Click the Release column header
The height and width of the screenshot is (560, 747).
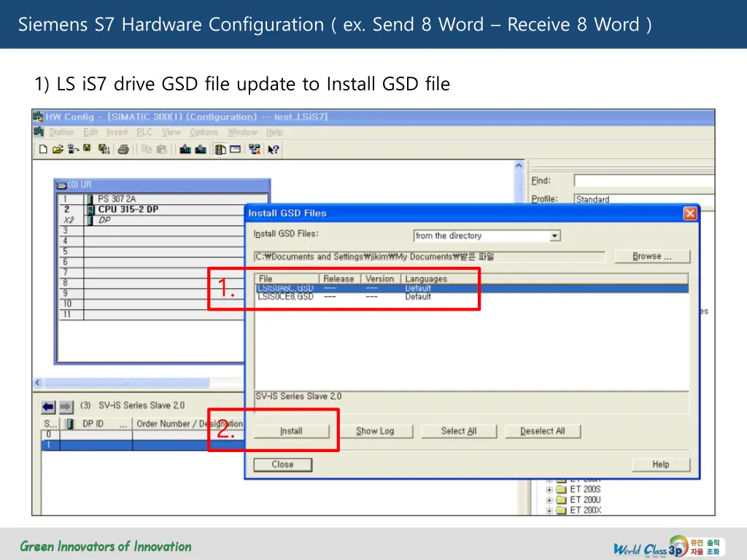coord(340,279)
